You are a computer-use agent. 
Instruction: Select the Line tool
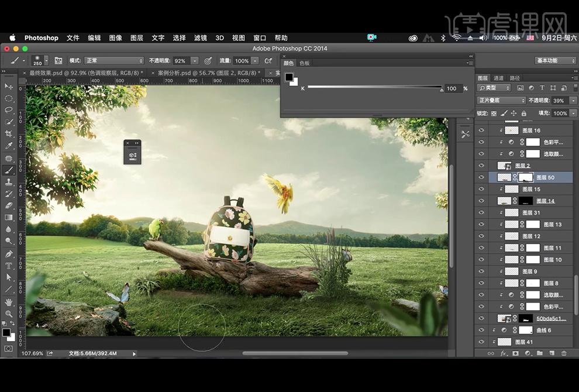(9, 289)
